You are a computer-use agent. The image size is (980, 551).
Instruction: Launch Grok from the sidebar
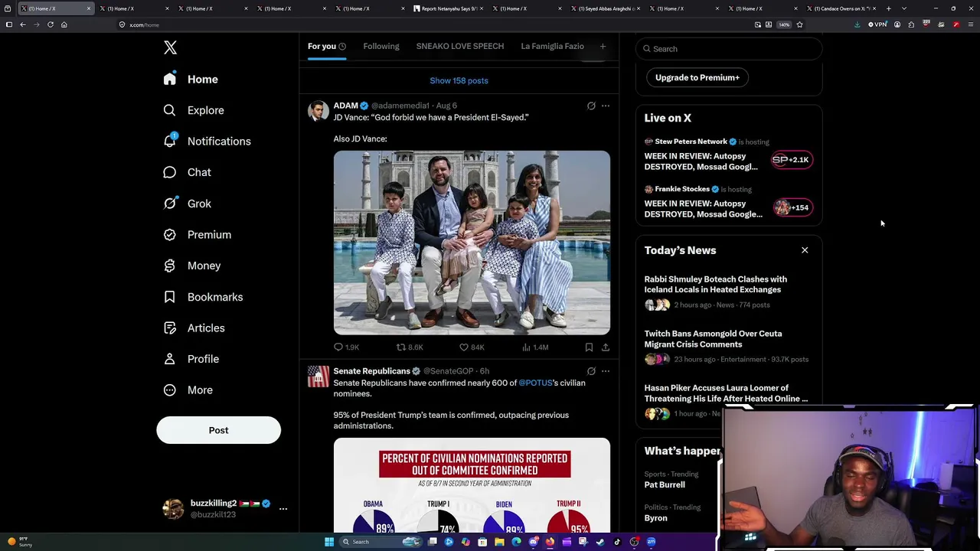point(188,204)
